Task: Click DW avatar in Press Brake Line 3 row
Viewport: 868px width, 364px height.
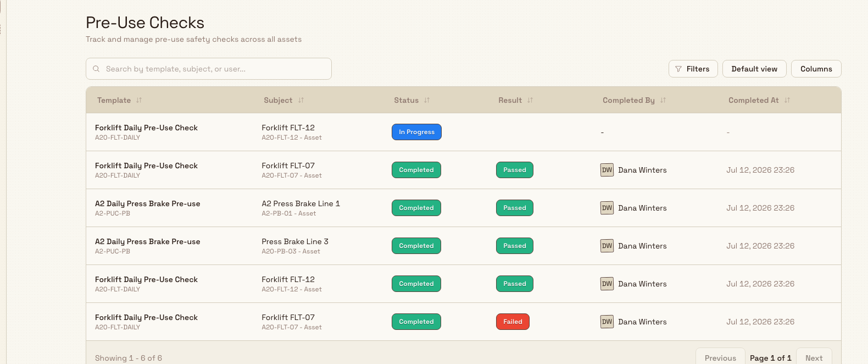Action: (x=607, y=246)
